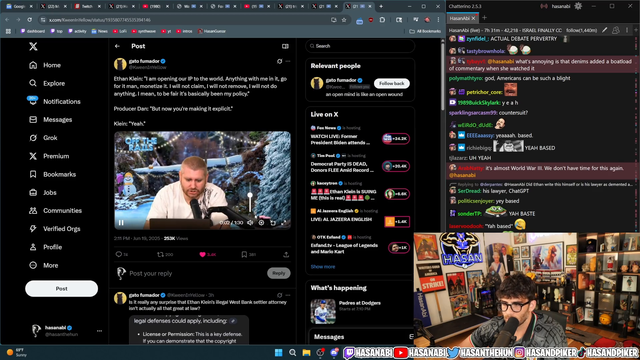This screenshot has width=640, height=360.
Task: Open reader view icon in Post header
Action: click(x=285, y=46)
